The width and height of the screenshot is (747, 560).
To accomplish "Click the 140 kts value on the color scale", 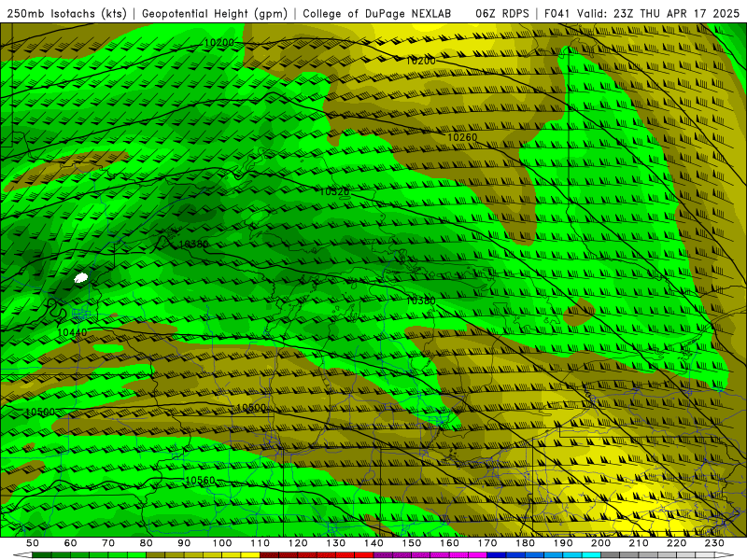I will pos(373,543).
